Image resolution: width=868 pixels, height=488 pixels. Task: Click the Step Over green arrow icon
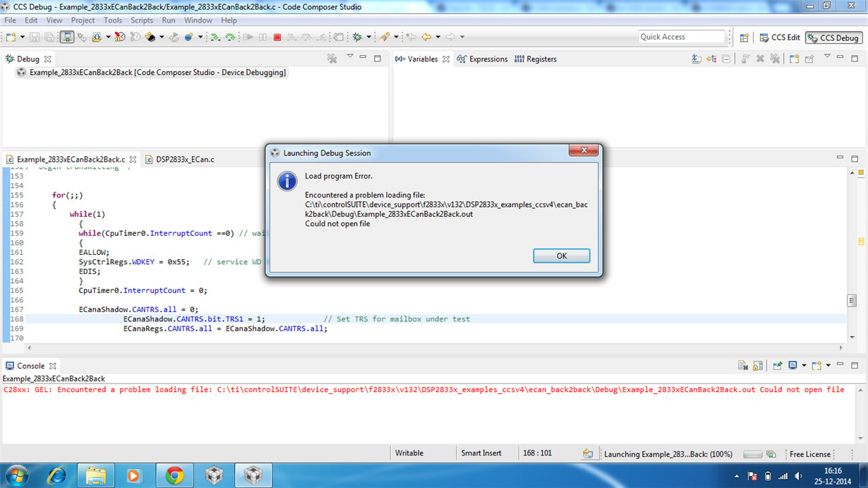(230, 37)
